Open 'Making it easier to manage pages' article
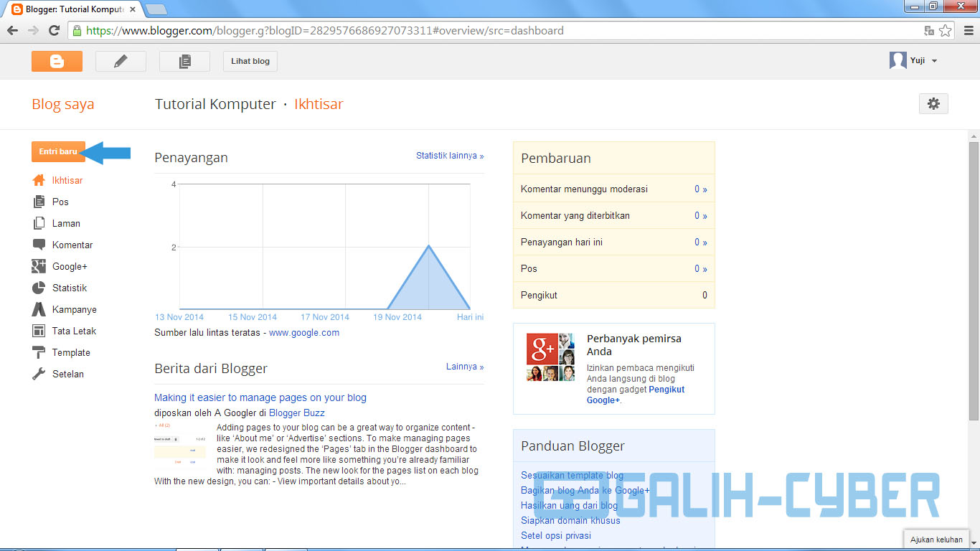This screenshot has height=551, width=980. [260, 397]
